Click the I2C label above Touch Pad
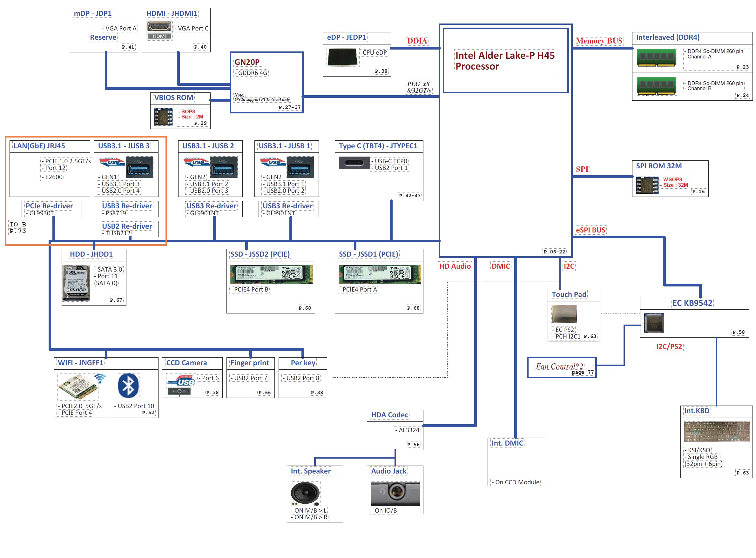756x558 pixels. 569,266
